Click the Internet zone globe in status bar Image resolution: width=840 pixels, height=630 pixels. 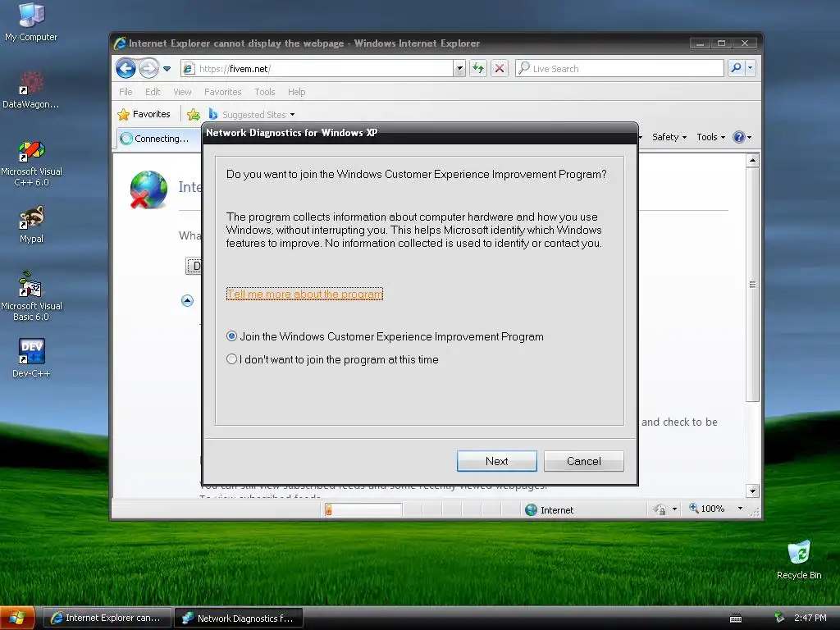point(531,510)
